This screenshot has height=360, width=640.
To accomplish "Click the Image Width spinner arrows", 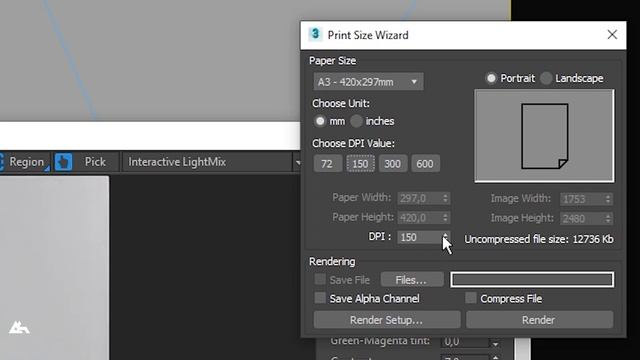I will tap(608, 199).
